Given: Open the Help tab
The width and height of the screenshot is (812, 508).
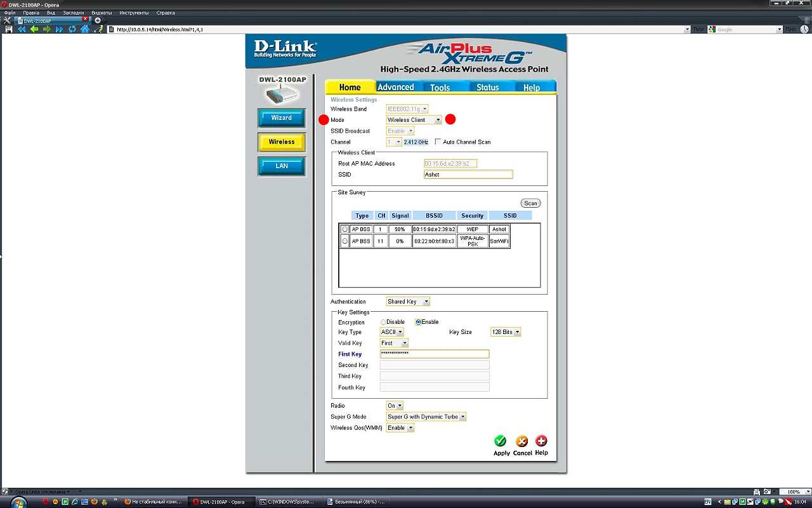Looking at the screenshot, I should click(x=532, y=87).
